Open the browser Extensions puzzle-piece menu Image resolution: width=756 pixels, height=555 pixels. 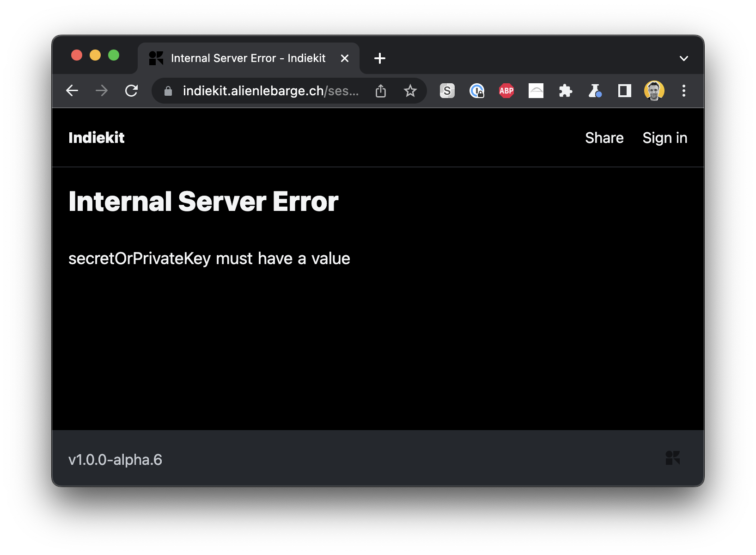[565, 91]
